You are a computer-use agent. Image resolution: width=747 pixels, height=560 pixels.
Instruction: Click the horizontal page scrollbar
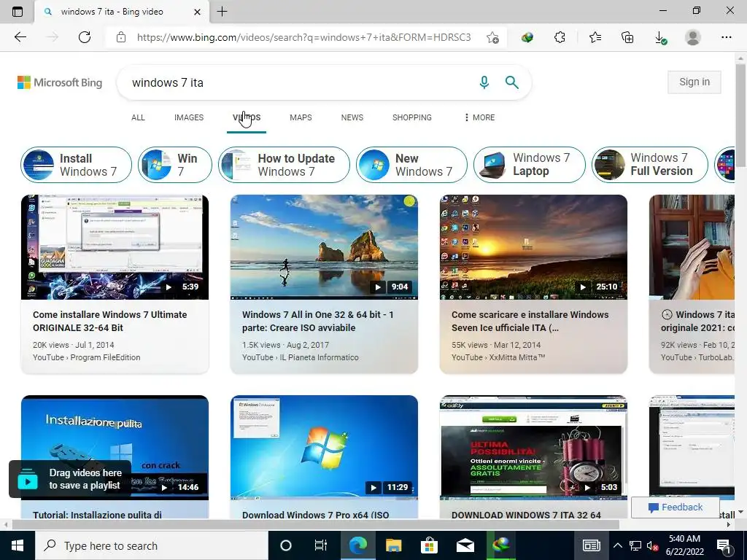click(x=315, y=524)
